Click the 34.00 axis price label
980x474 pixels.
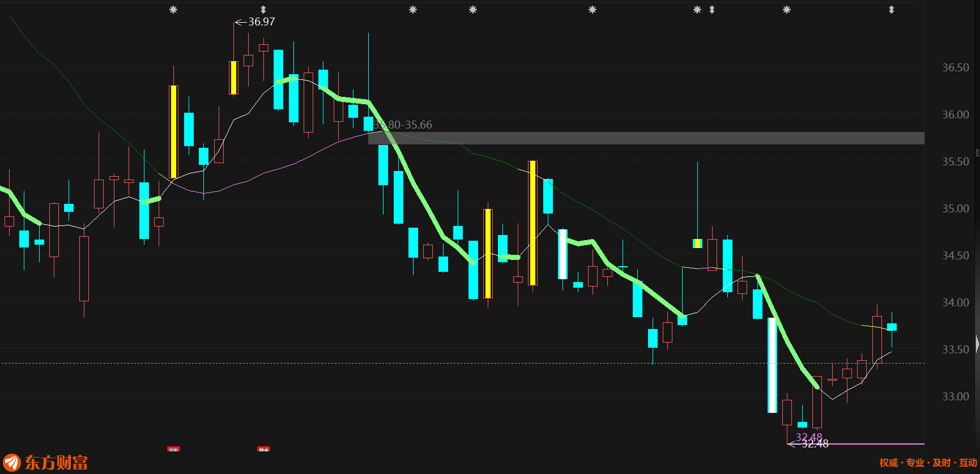[956, 302]
